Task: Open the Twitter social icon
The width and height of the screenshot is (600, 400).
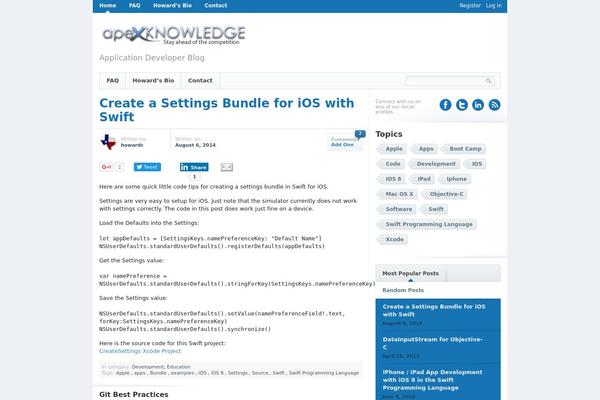Action: (462, 104)
